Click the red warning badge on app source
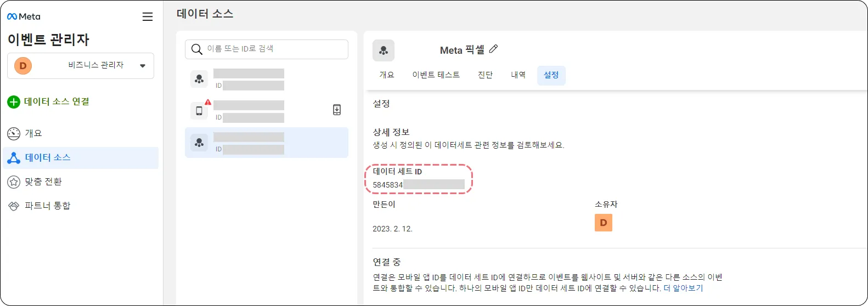This screenshot has height=306, width=868. pyautogui.click(x=208, y=102)
